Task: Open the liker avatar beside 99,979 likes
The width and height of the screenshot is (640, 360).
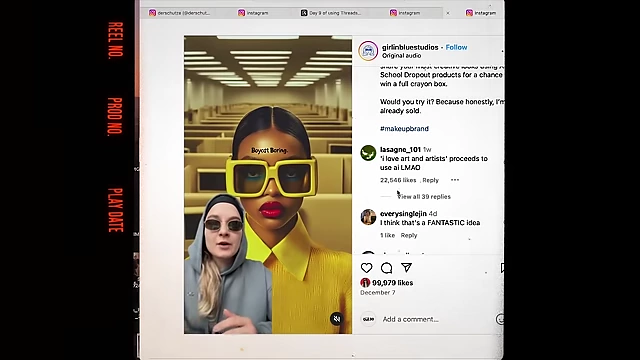Action: [x=365, y=282]
